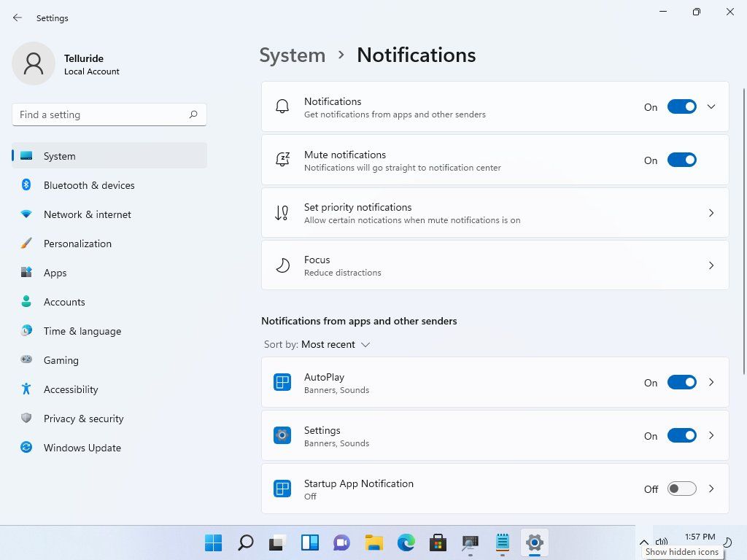
Task: Expand the Notifications settings chevron
Action: (x=711, y=106)
